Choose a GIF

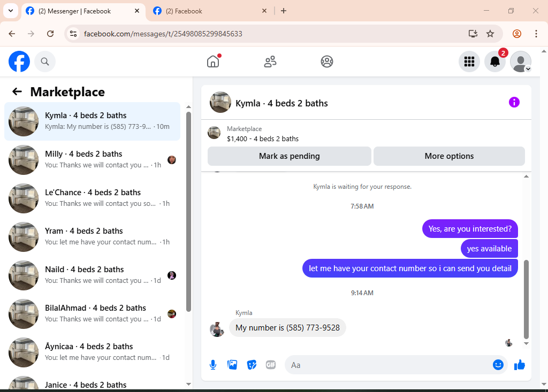271,365
